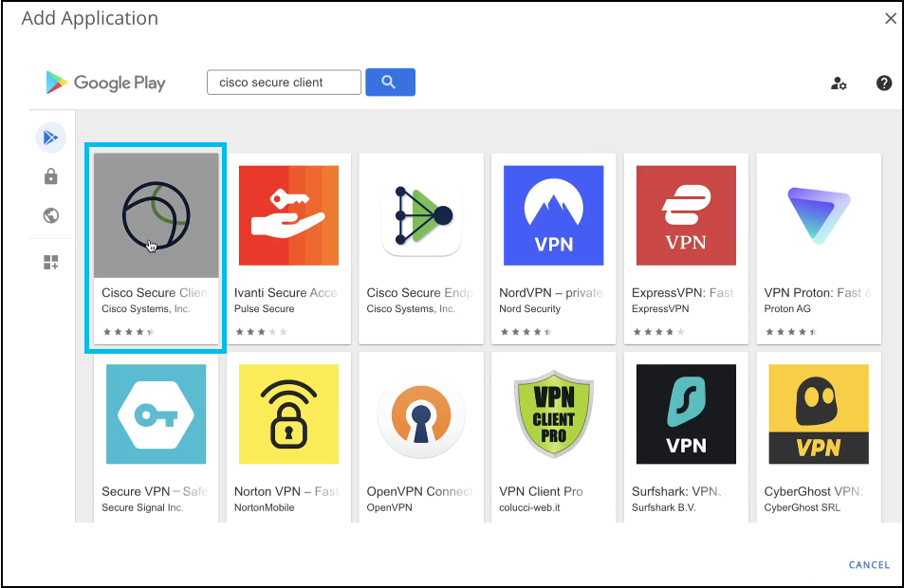Select the ExpressVPN red icon
This screenshot has width=904, height=588.
pos(686,215)
